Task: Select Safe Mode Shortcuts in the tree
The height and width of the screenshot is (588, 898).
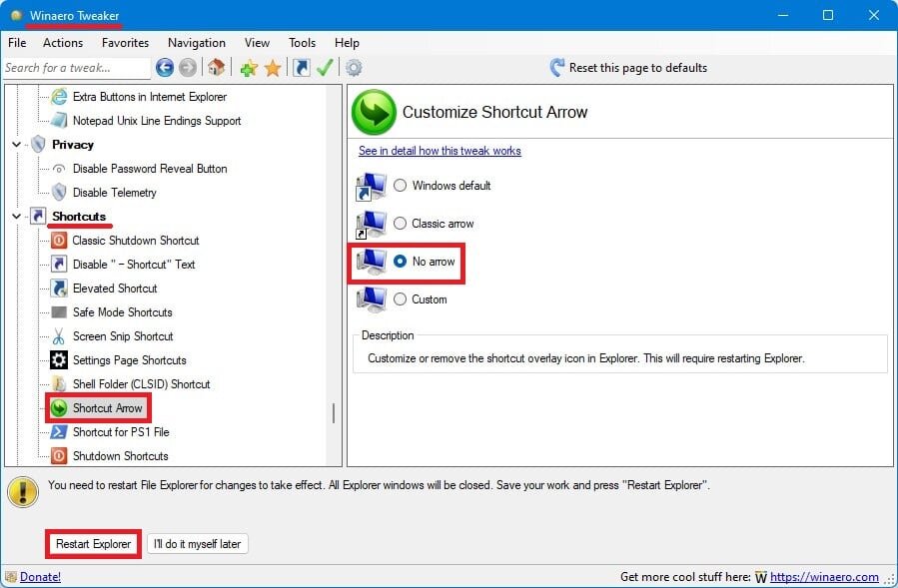Action: pos(123,312)
